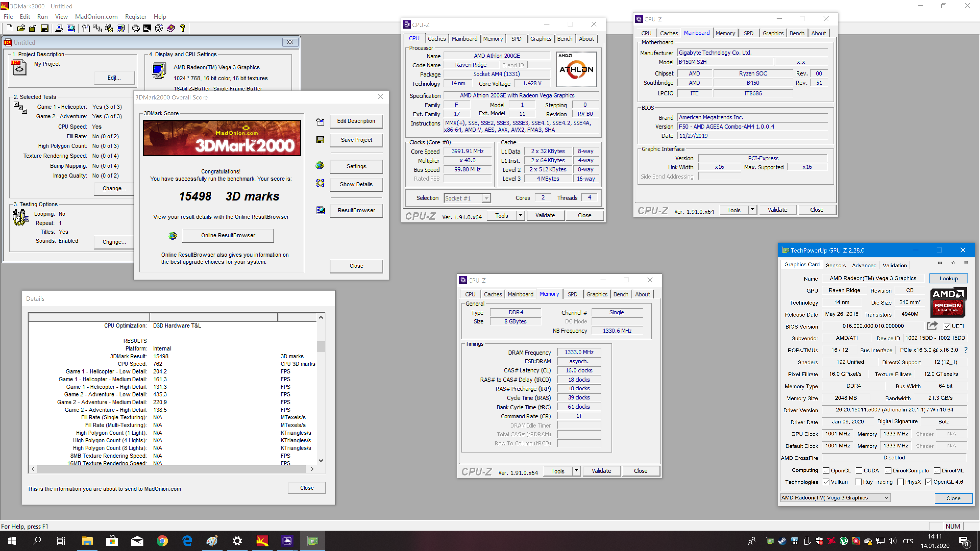Open the MadOnion.com menu
The height and width of the screenshot is (551, 980).
tap(96, 17)
